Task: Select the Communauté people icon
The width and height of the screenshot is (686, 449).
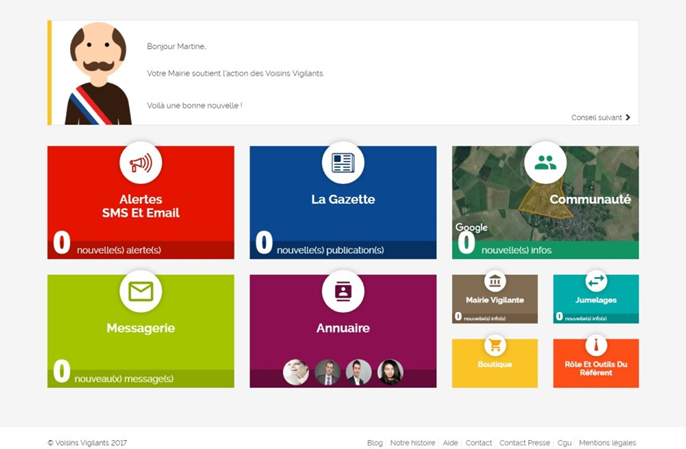Action: coord(545,163)
